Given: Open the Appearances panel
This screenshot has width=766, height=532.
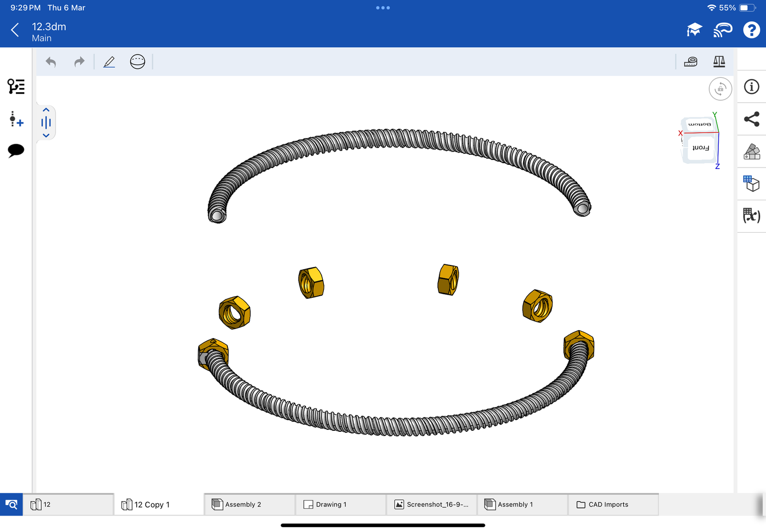Looking at the screenshot, I should [751, 152].
